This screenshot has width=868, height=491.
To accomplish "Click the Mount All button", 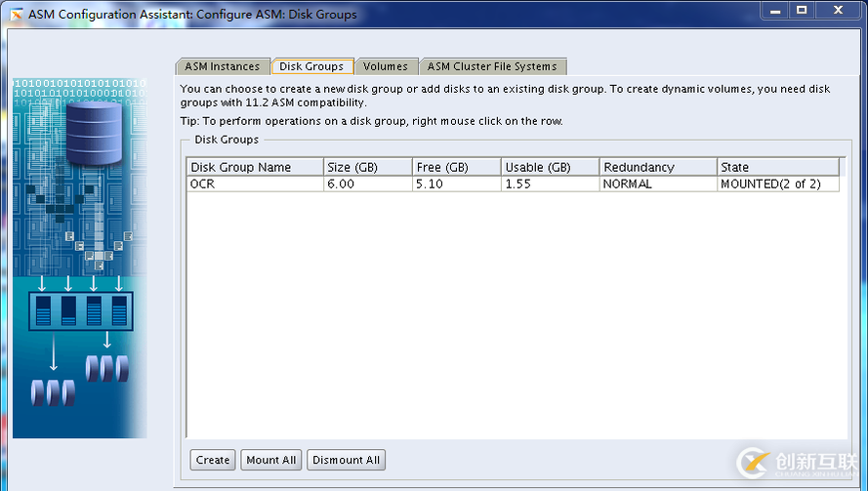I will point(271,460).
